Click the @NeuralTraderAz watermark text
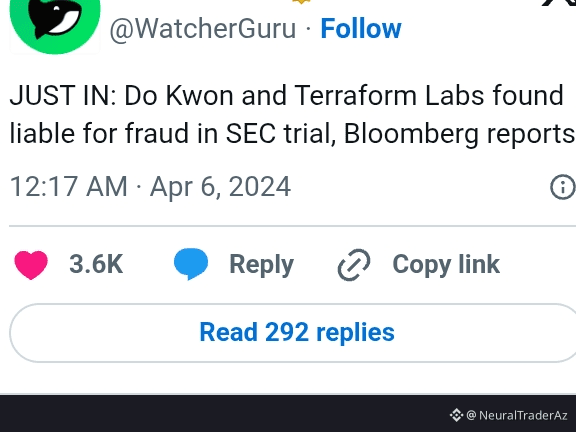 517,415
